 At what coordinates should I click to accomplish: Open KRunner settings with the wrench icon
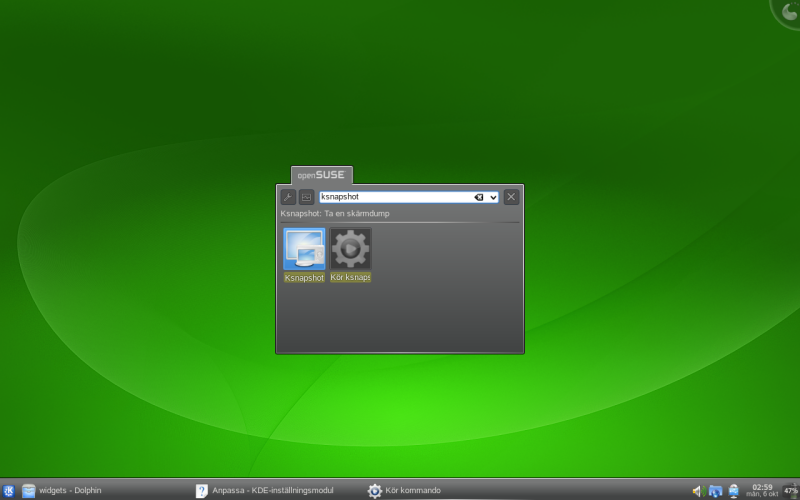coord(288,197)
